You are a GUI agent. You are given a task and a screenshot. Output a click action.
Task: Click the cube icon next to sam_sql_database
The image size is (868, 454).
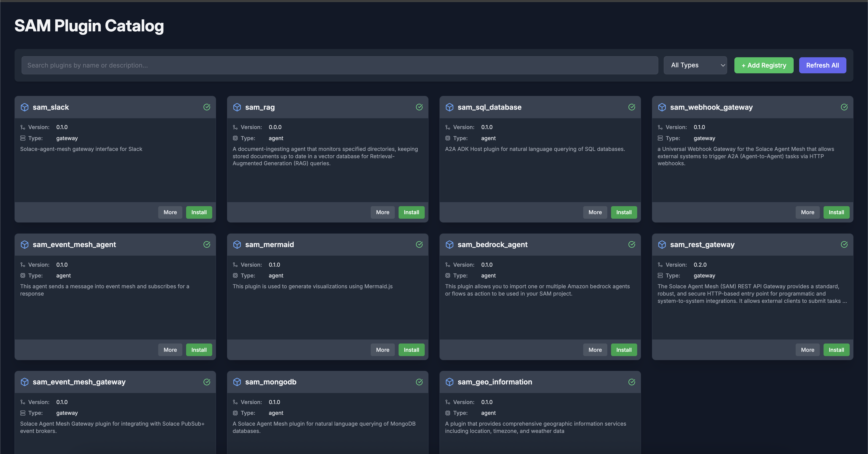click(450, 107)
